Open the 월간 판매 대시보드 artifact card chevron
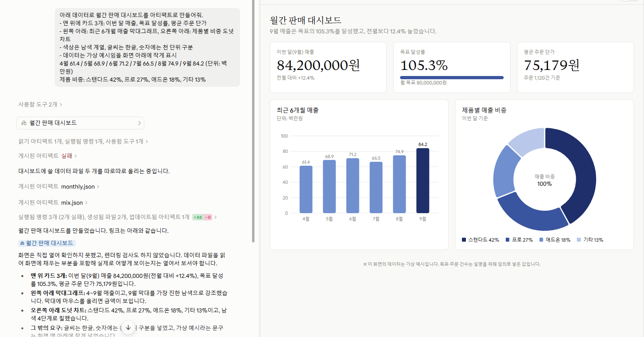644x337 pixels. tap(139, 123)
